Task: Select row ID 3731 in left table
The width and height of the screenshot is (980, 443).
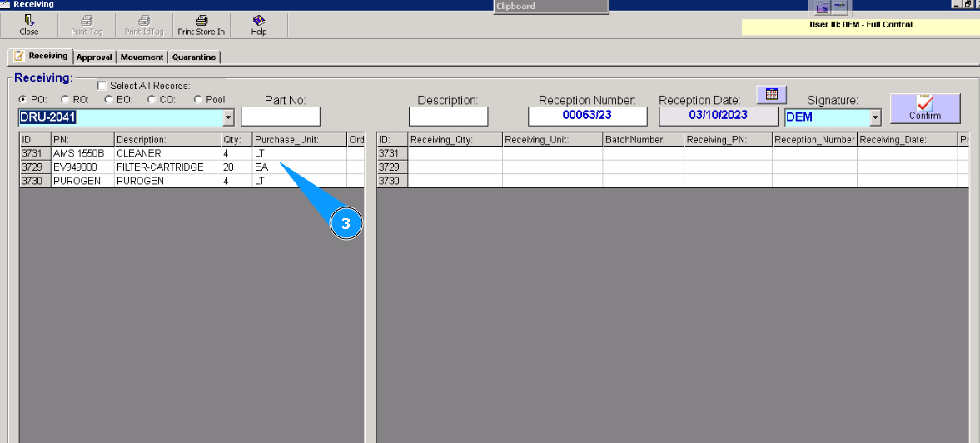Action: pyautogui.click(x=35, y=153)
